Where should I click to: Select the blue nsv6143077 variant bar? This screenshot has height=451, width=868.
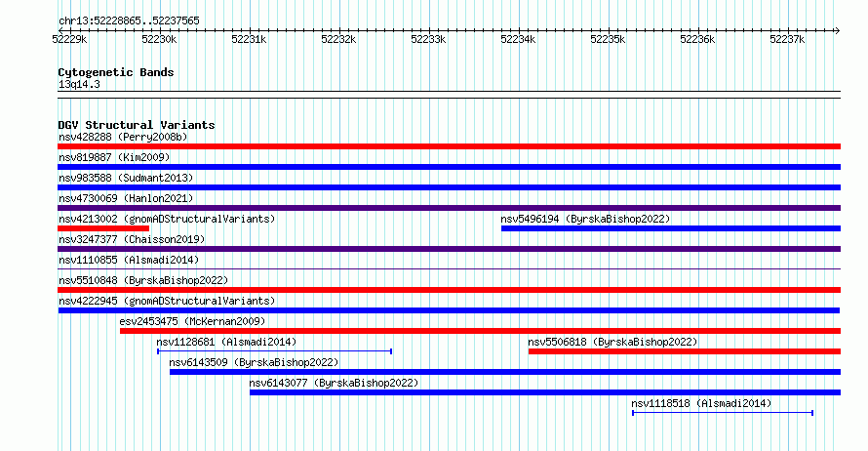click(545, 392)
